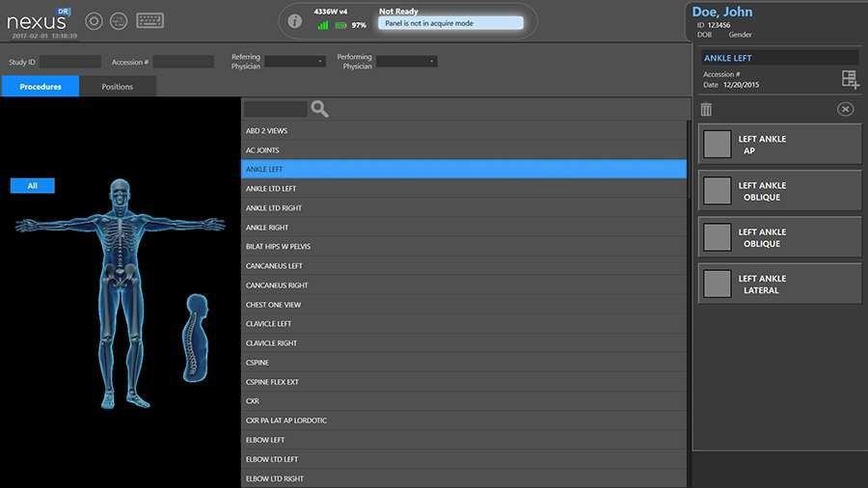Select the LEFT ANKLE AP view
Viewport: 868px width, 488px height.
[779, 145]
